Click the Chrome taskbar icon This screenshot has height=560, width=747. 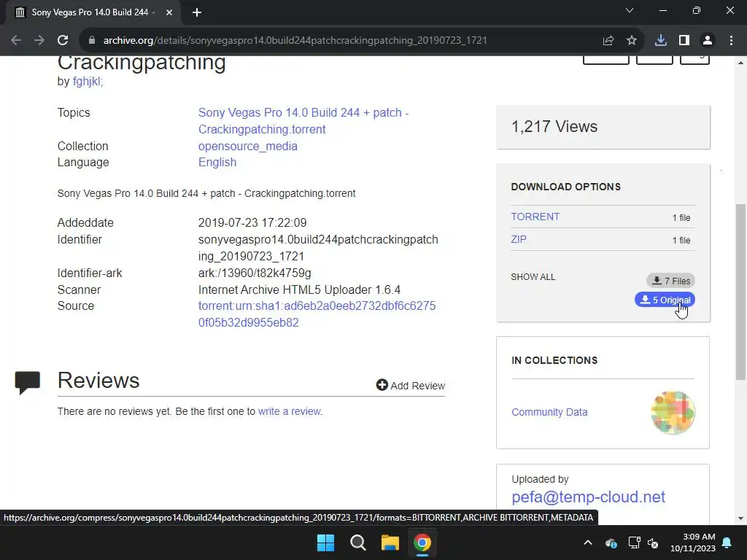click(422, 542)
